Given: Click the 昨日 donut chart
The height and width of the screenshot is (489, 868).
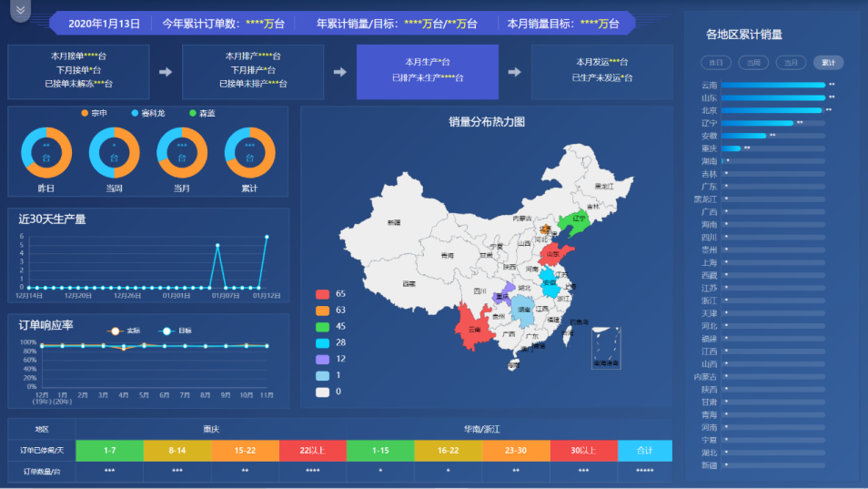Looking at the screenshot, I should click(x=46, y=152).
